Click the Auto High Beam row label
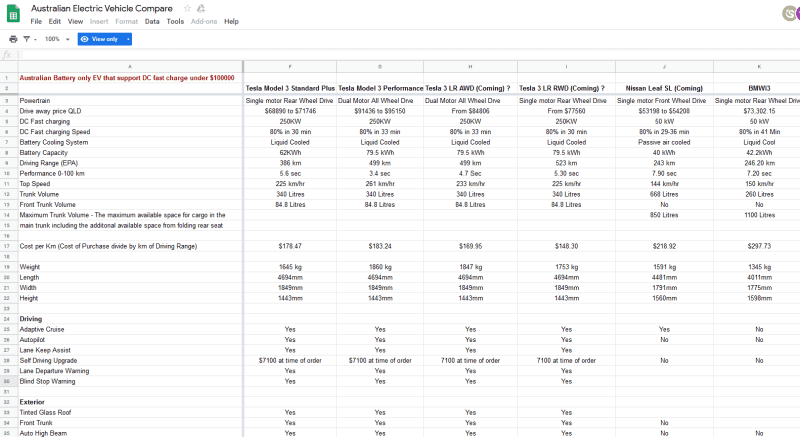The width and height of the screenshot is (800, 437). [43, 433]
